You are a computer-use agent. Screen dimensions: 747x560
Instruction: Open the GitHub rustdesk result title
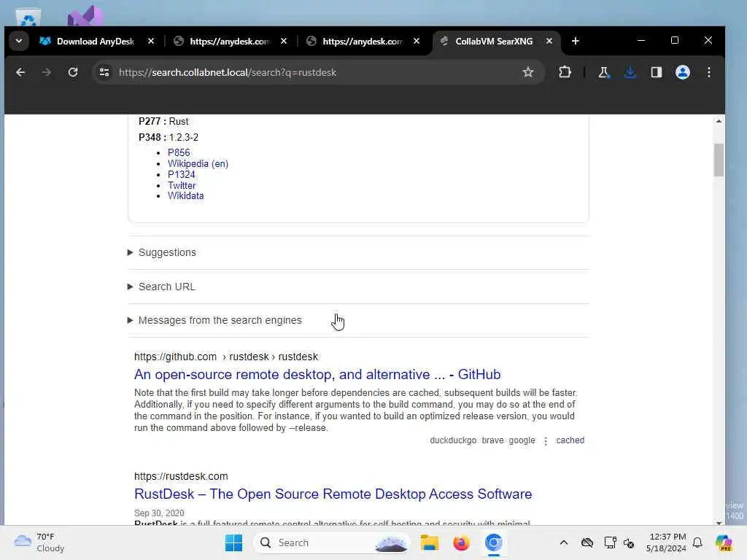(317, 374)
